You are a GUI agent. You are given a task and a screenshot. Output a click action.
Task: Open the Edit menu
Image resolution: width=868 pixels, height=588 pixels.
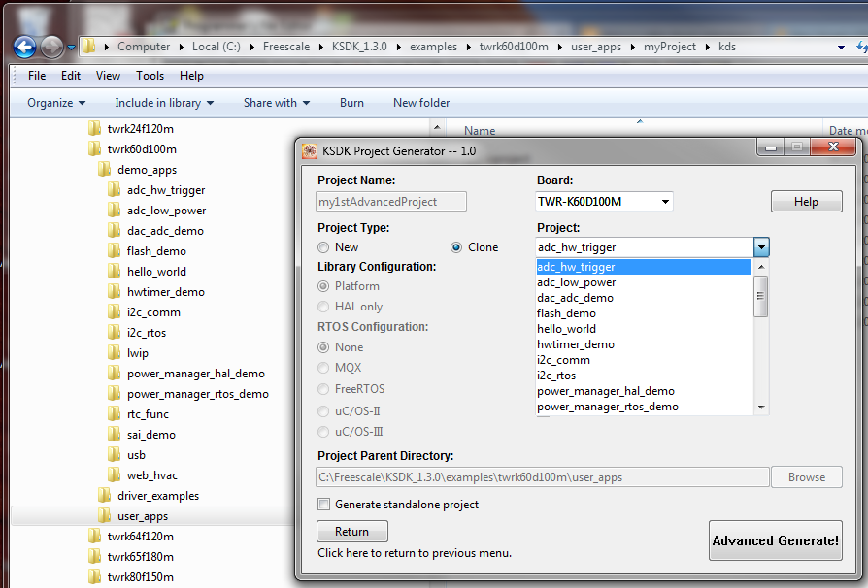coord(71,76)
